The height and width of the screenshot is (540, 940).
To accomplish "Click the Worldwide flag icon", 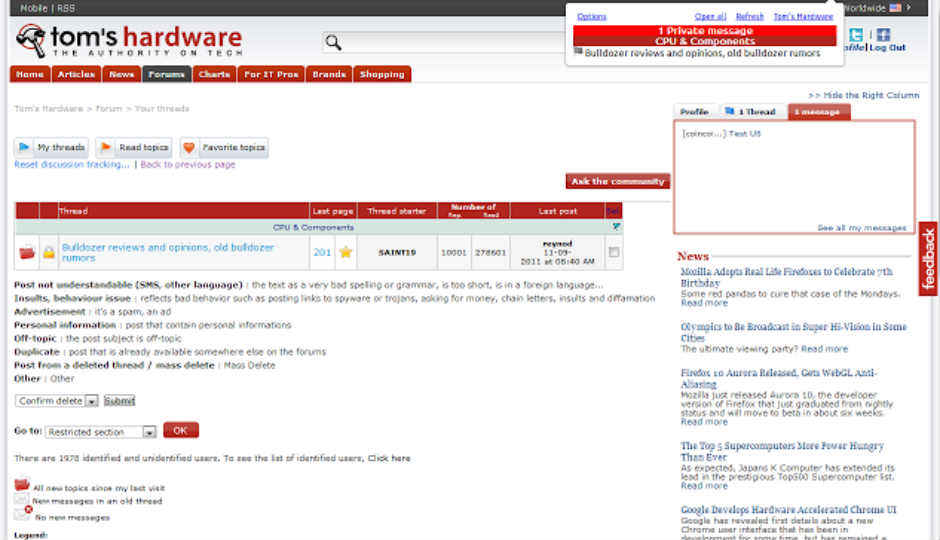I will click(895, 8).
